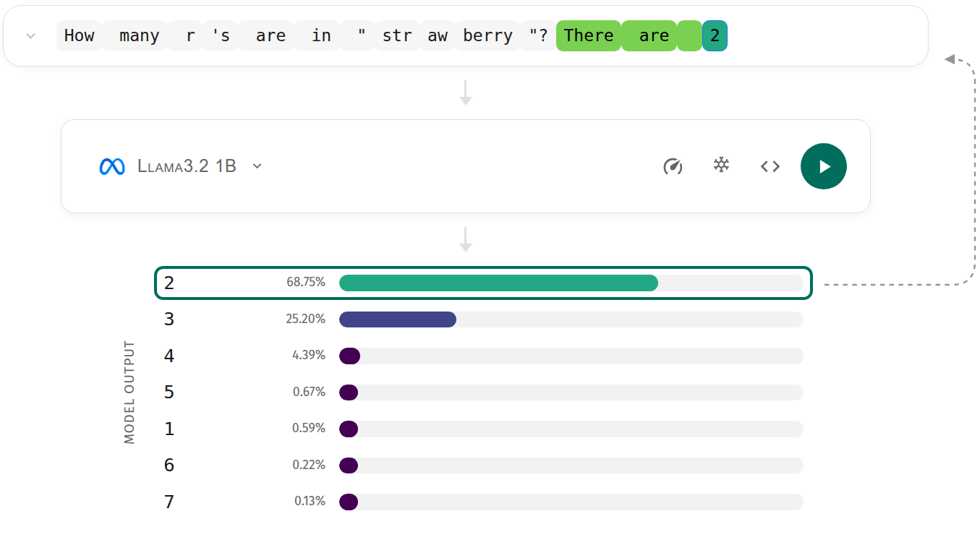980x545 pixels.
Task: Select output token 5 at 0.67%
Action: 482,392
